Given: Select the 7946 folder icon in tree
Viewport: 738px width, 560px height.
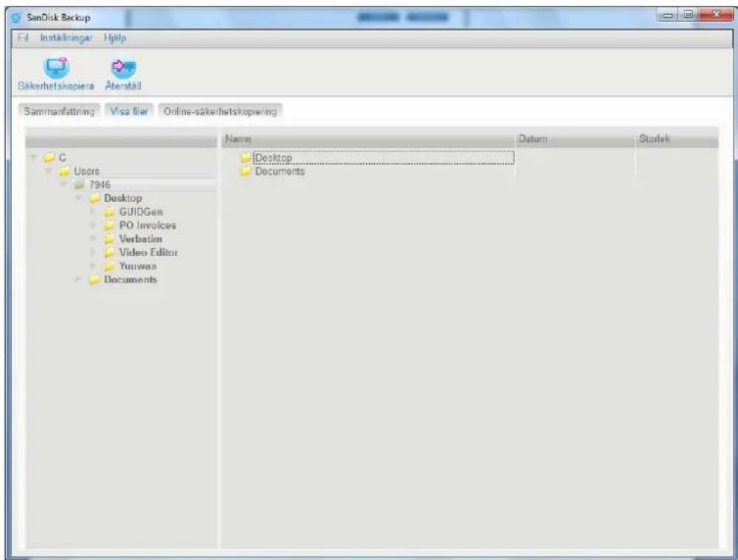Looking at the screenshot, I should point(79,184).
